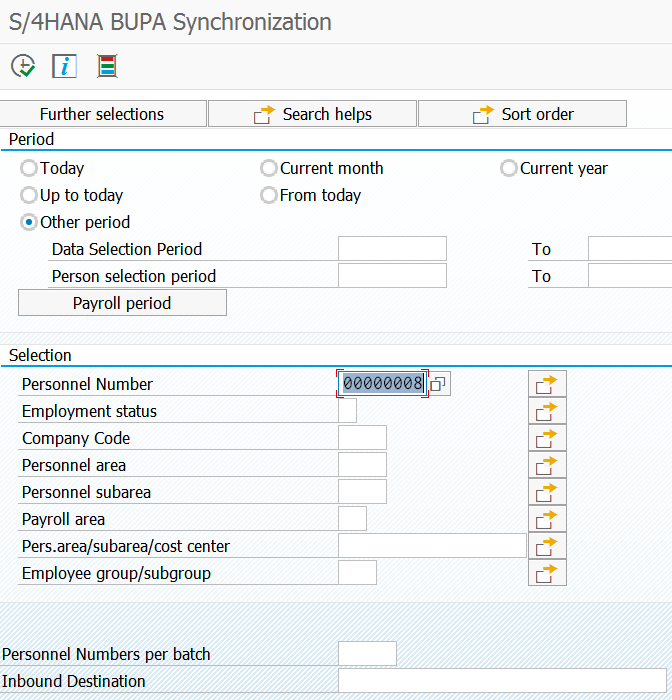672x700 pixels.
Task: Click the Person selection period start field
Action: pos(392,275)
